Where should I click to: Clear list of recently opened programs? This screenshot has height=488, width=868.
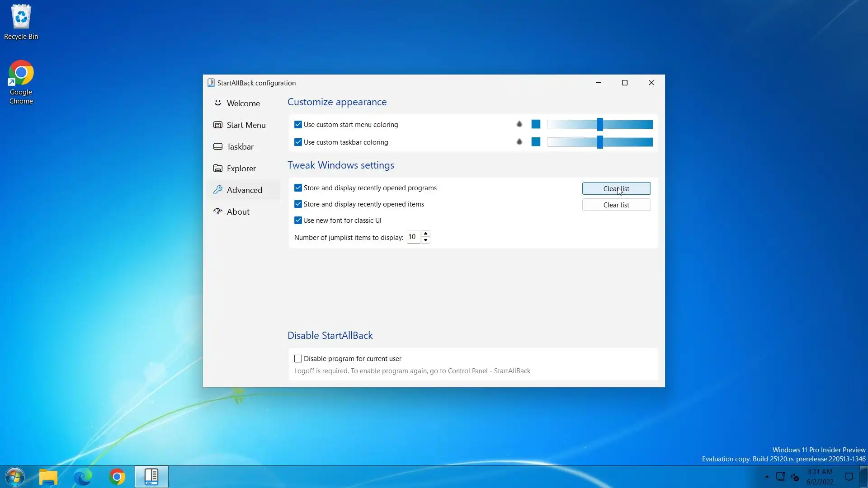616,188
